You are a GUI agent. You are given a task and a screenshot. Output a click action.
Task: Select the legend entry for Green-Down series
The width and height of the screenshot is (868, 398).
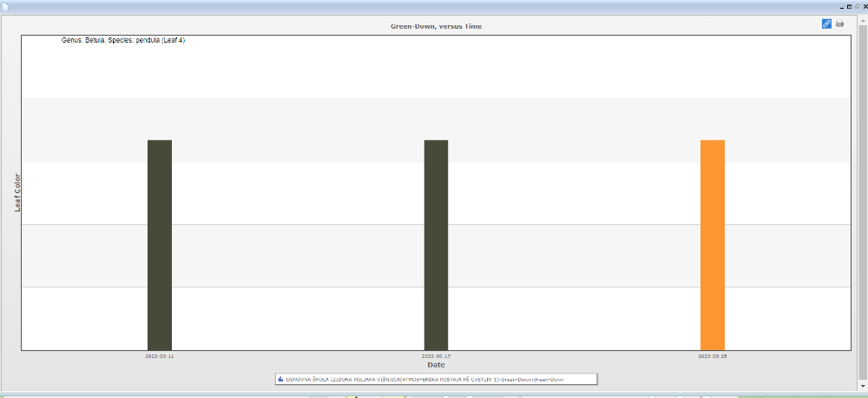coord(437,379)
